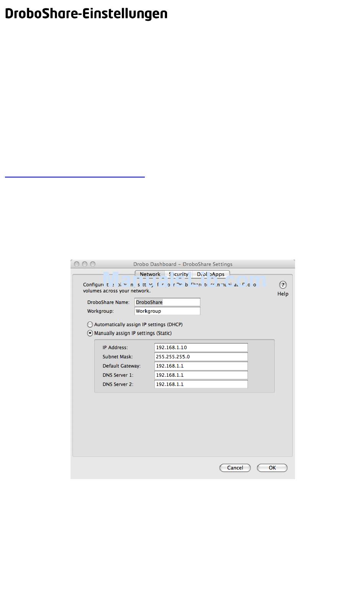Click the window title "Drobo Dashboard – DroboShare Settings"
This screenshot has width=364, height=601.
click(x=183, y=264)
